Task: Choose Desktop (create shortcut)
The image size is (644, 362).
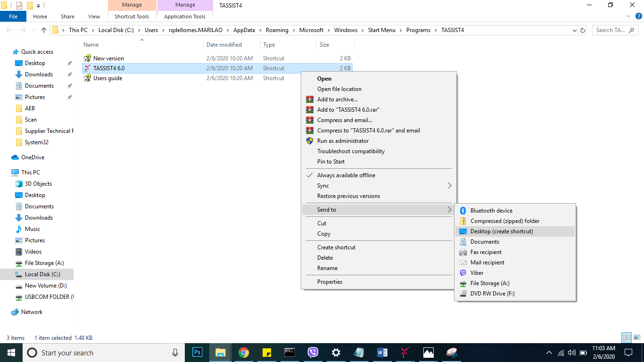Action: [x=515, y=231]
